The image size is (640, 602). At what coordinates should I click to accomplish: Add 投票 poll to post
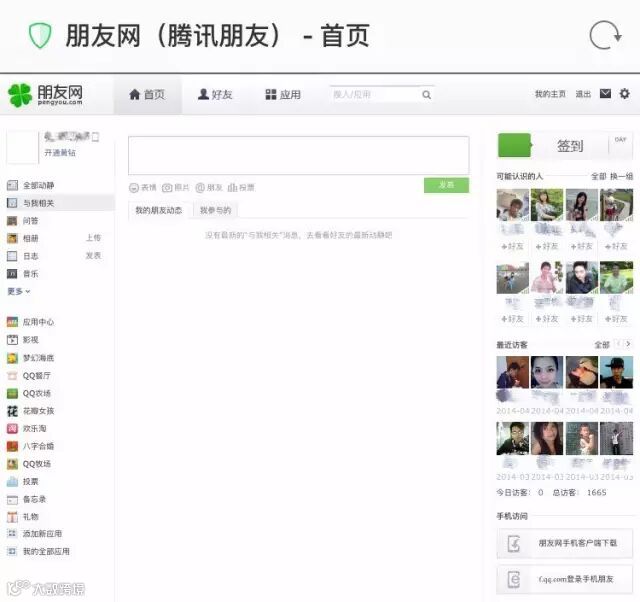(241, 188)
